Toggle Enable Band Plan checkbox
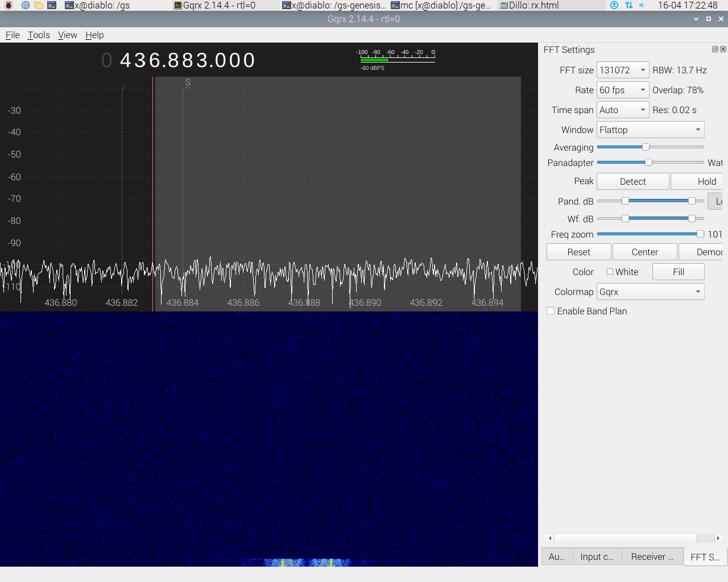This screenshot has width=728, height=582. [551, 311]
